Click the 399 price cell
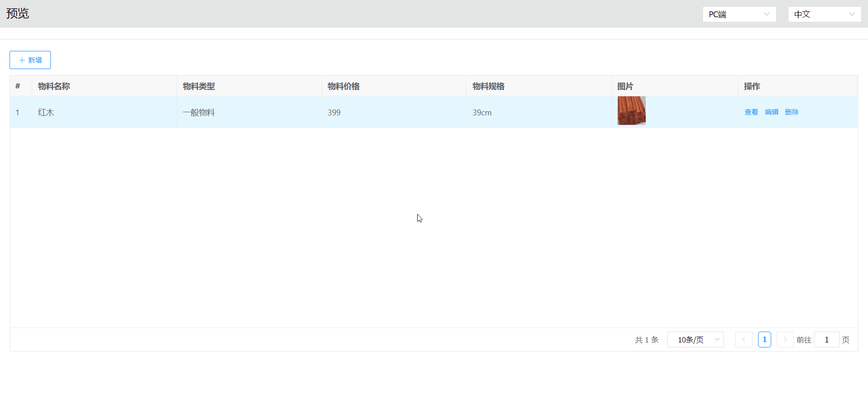Image resolution: width=868 pixels, height=397 pixels. (334, 113)
